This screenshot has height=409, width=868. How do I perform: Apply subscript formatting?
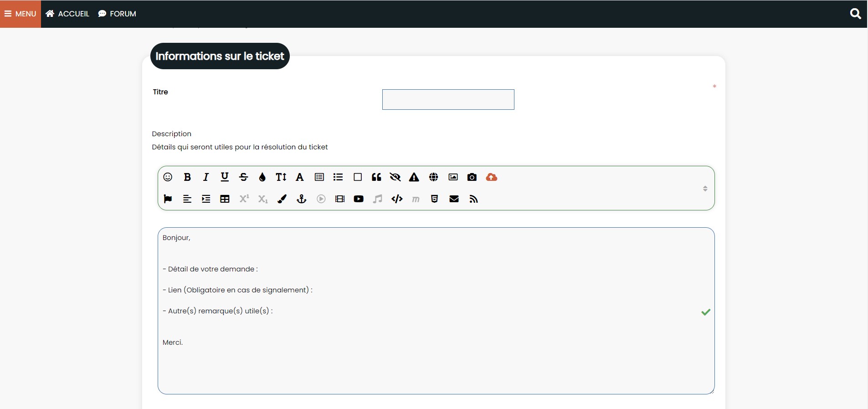point(263,199)
